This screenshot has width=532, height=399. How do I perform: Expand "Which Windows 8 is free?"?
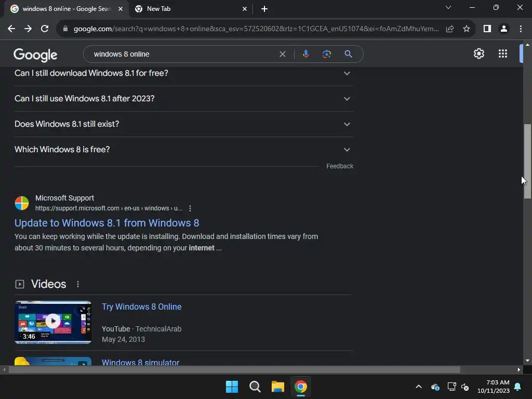(183, 150)
